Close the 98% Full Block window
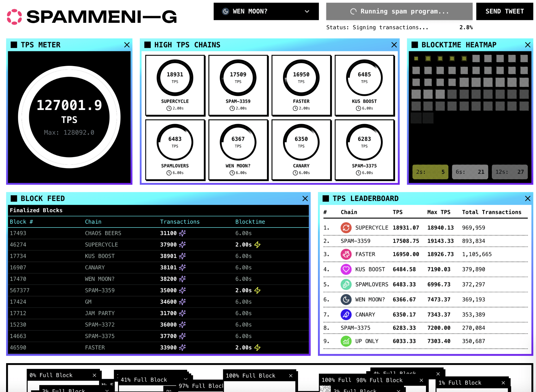This screenshot has width=536, height=392. click(x=421, y=380)
